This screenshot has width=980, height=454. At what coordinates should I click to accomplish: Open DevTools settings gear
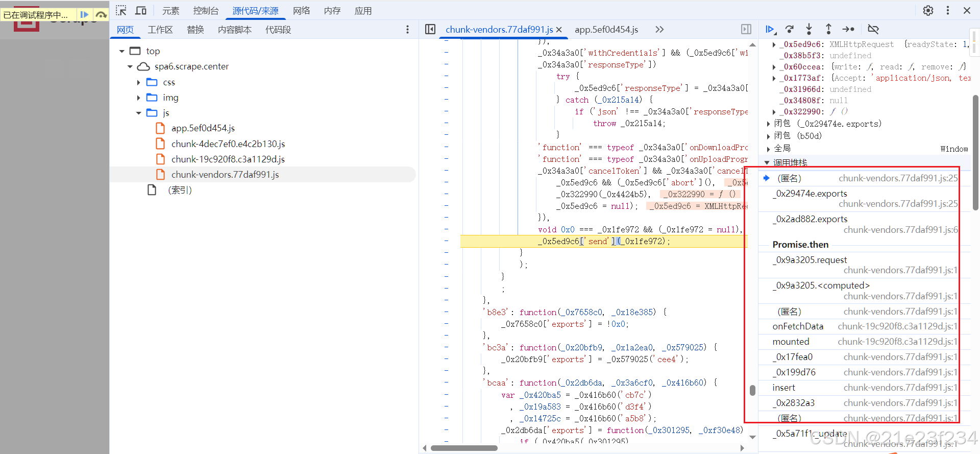928,10
